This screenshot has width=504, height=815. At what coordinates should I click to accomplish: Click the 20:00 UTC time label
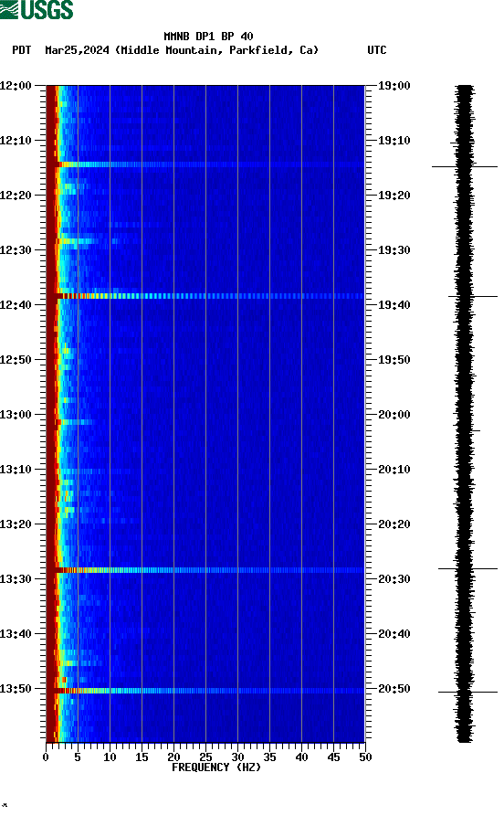[394, 415]
